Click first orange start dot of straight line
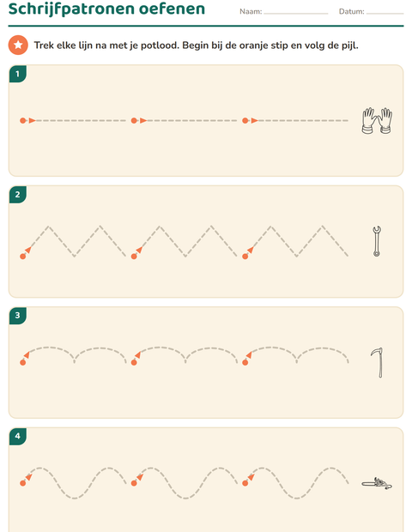The image size is (412, 532). point(22,121)
